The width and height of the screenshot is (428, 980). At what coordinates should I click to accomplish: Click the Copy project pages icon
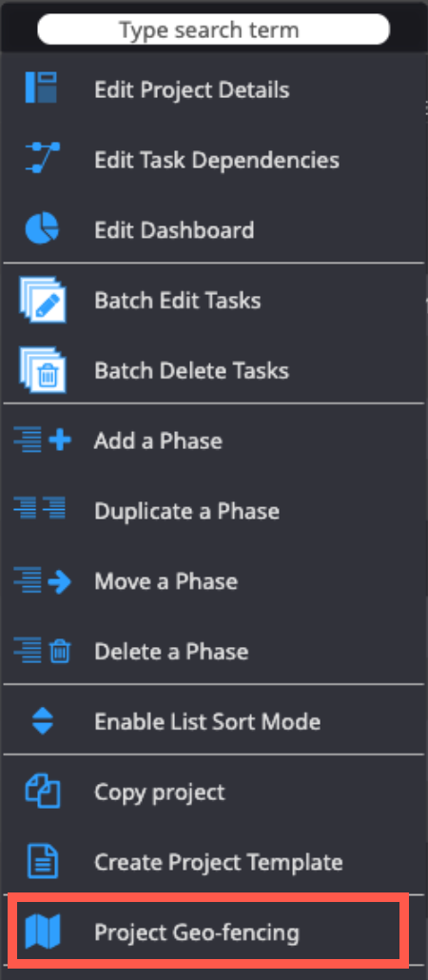(42, 793)
